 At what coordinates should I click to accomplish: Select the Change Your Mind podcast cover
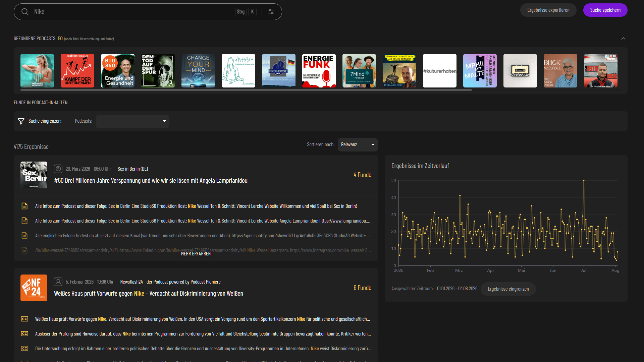[x=198, y=71]
